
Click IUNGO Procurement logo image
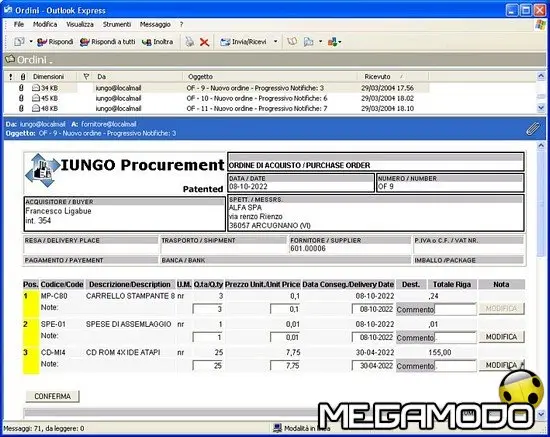click(x=42, y=170)
